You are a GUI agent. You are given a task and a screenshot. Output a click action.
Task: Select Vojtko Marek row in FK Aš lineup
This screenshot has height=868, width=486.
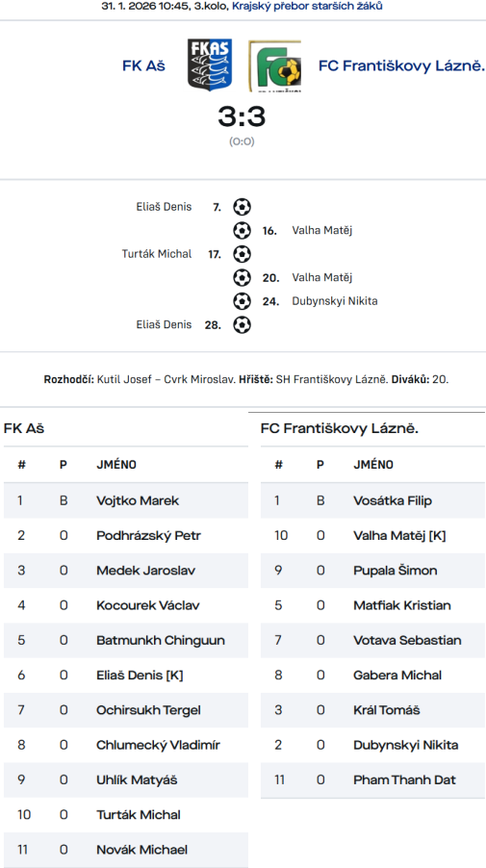(x=126, y=500)
